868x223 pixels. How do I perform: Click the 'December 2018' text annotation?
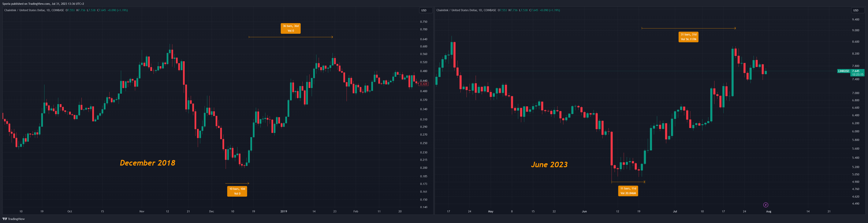(x=148, y=163)
